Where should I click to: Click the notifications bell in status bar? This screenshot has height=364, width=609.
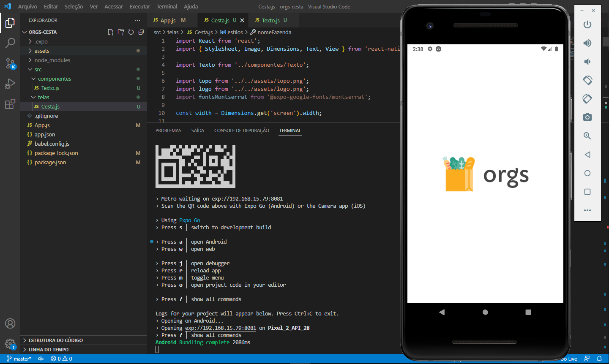(599, 359)
